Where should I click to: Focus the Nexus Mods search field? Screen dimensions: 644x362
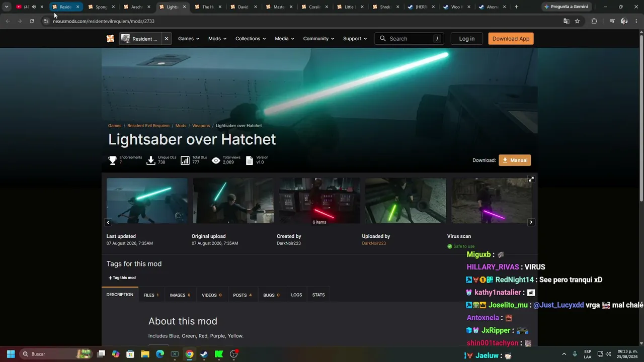[x=409, y=39]
